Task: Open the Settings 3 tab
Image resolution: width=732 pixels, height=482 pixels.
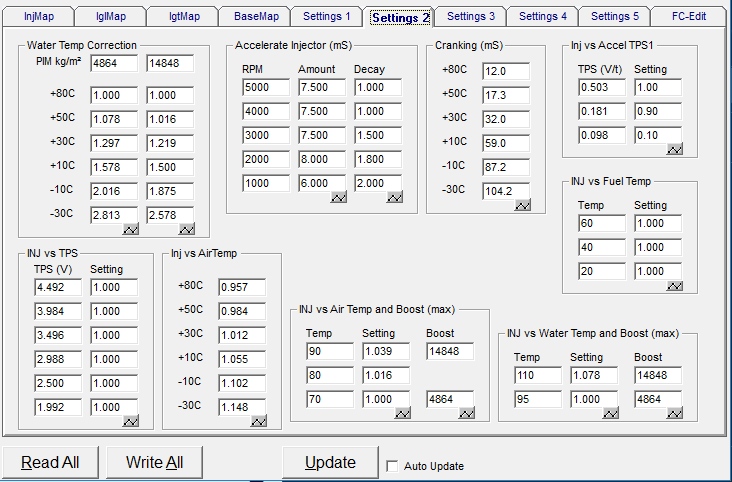Action: coord(471,16)
